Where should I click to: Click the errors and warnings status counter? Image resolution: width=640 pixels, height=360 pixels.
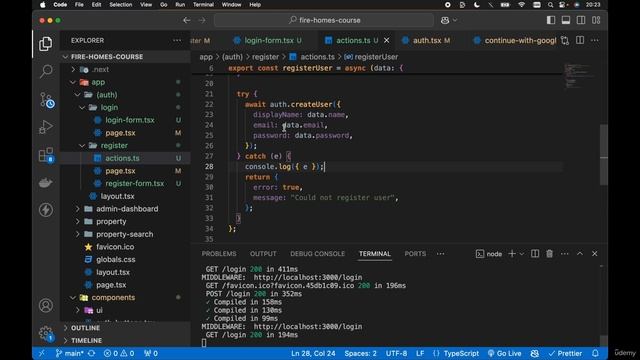coord(119,353)
